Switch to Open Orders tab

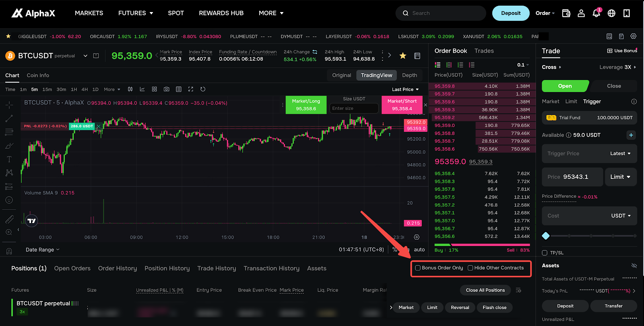72,269
